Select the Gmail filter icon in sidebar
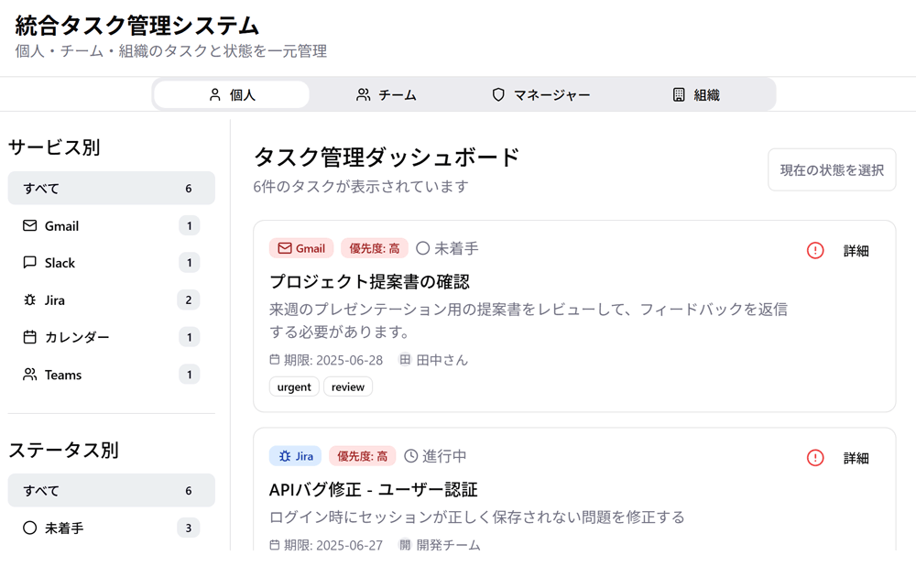This screenshot has height=588, width=916. click(x=27, y=226)
